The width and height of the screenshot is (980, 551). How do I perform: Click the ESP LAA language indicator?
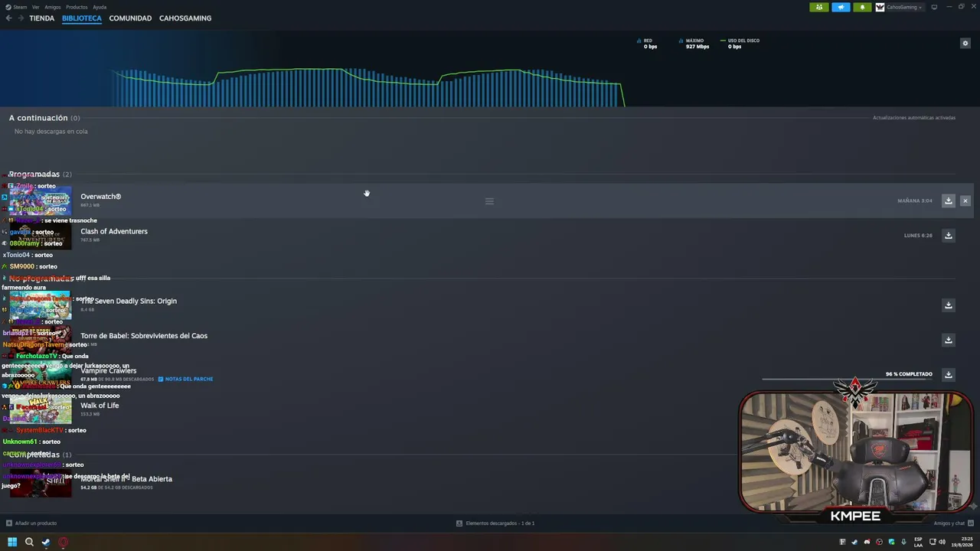point(918,542)
